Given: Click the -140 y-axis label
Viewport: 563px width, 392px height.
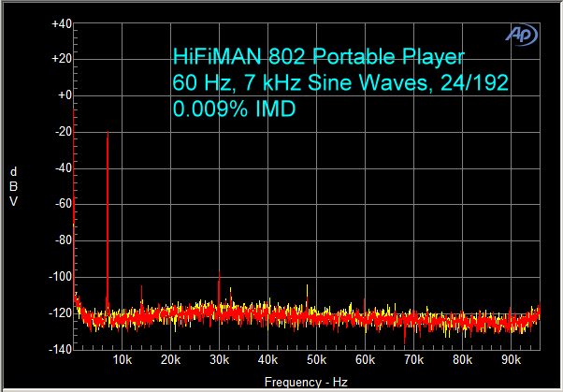Looking at the screenshot, I should [x=59, y=348].
